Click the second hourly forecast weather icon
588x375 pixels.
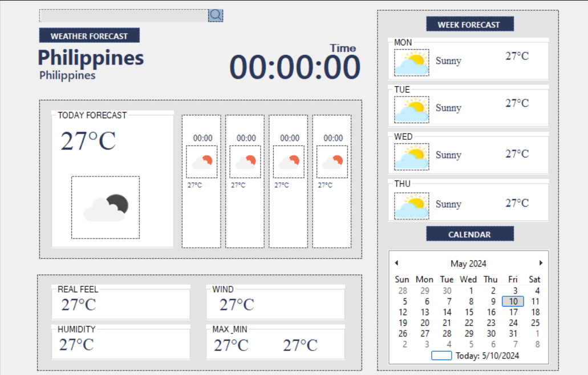[x=245, y=162]
